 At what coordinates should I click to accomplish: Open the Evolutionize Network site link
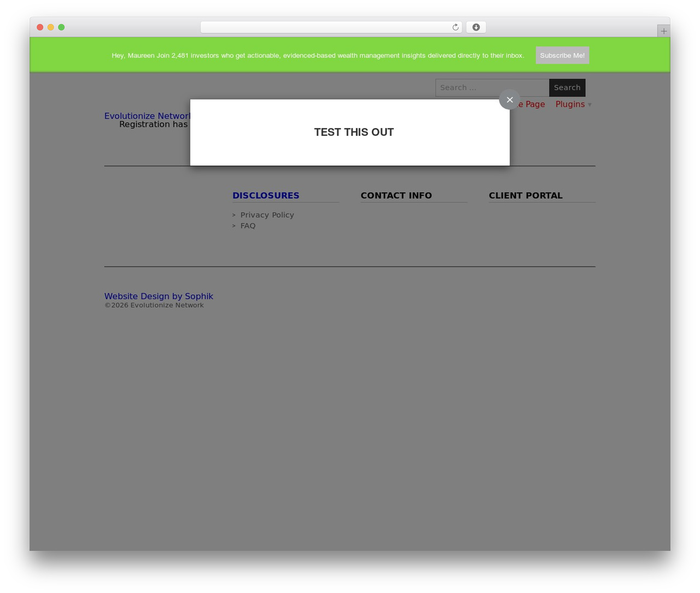click(x=147, y=116)
